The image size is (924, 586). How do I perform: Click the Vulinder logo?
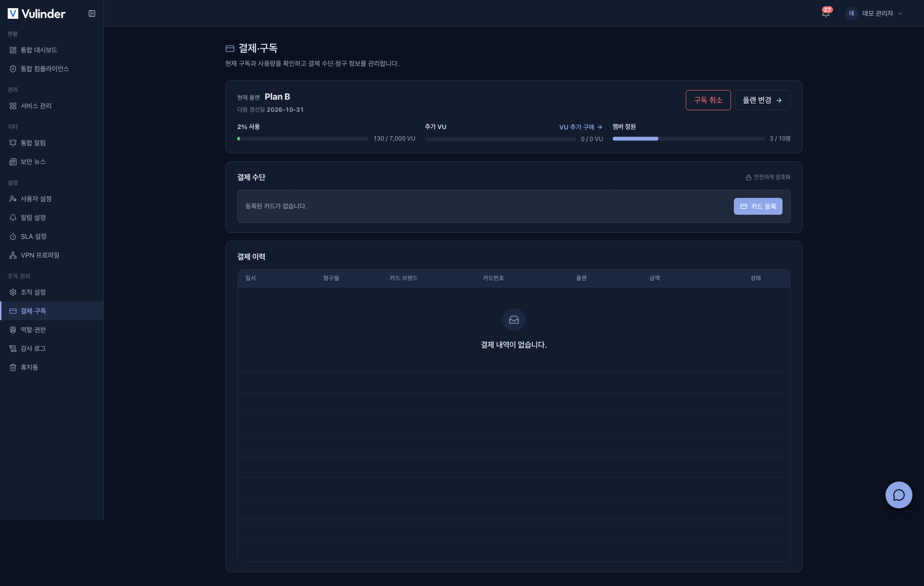click(x=37, y=13)
